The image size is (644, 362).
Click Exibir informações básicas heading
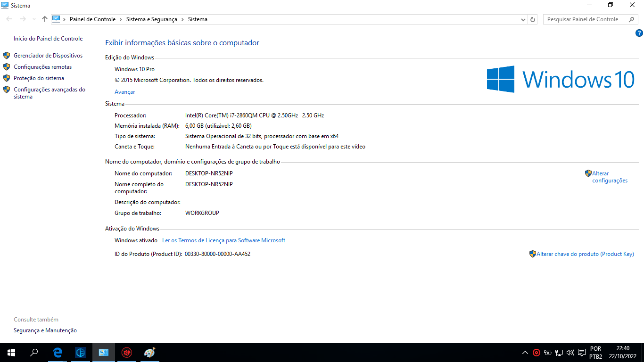pos(182,43)
